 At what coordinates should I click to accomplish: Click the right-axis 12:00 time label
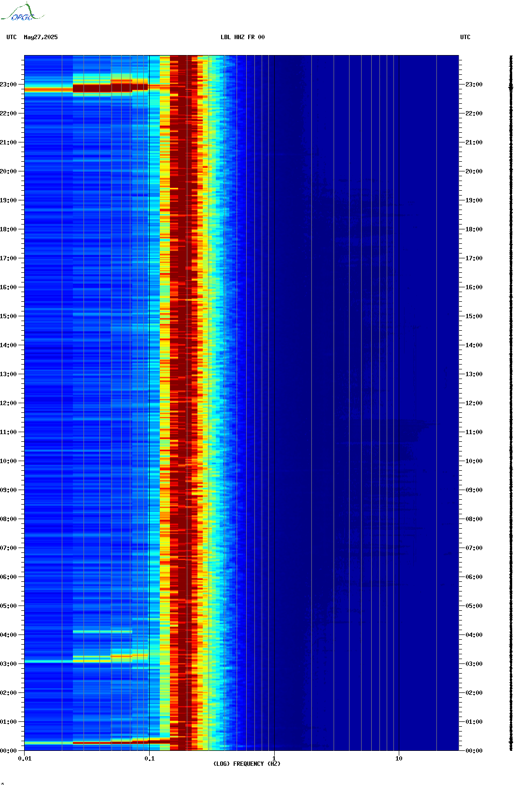[474, 403]
